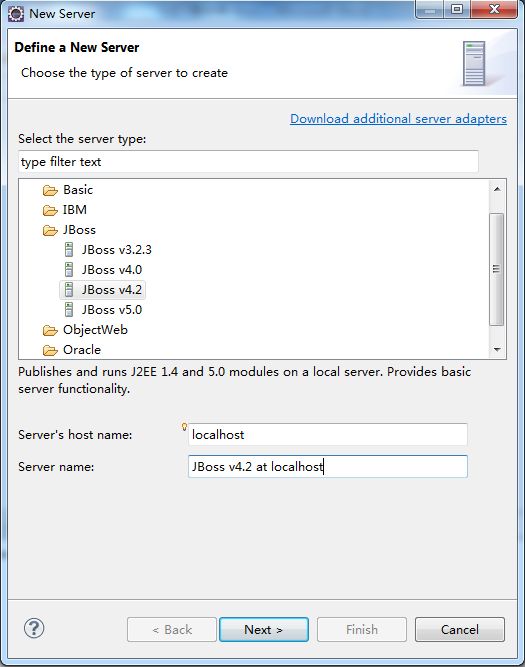Click the IBM folder icon
Viewport: 525px width, 667px height.
(50, 210)
